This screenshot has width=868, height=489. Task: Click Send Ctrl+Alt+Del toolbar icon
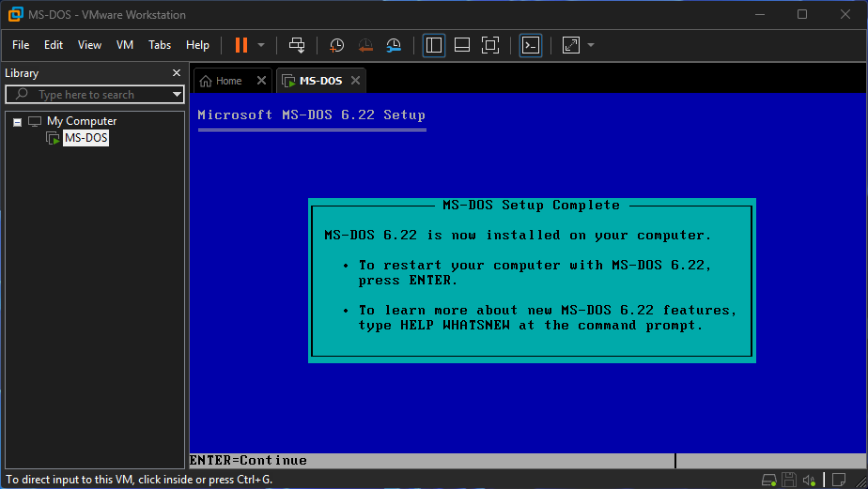(297, 45)
